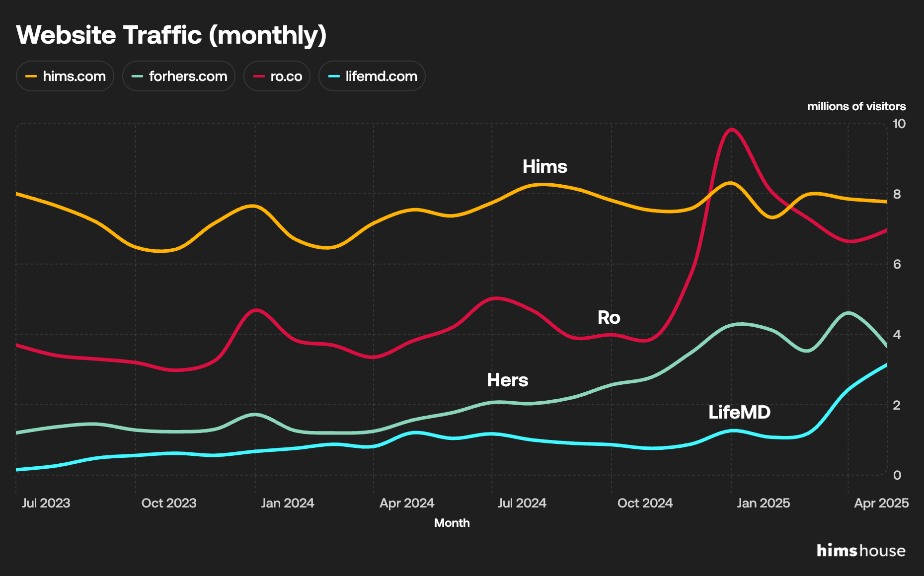Click the red Ro line at its December peak
Viewport: 924px width, 576px height.
coord(730,130)
